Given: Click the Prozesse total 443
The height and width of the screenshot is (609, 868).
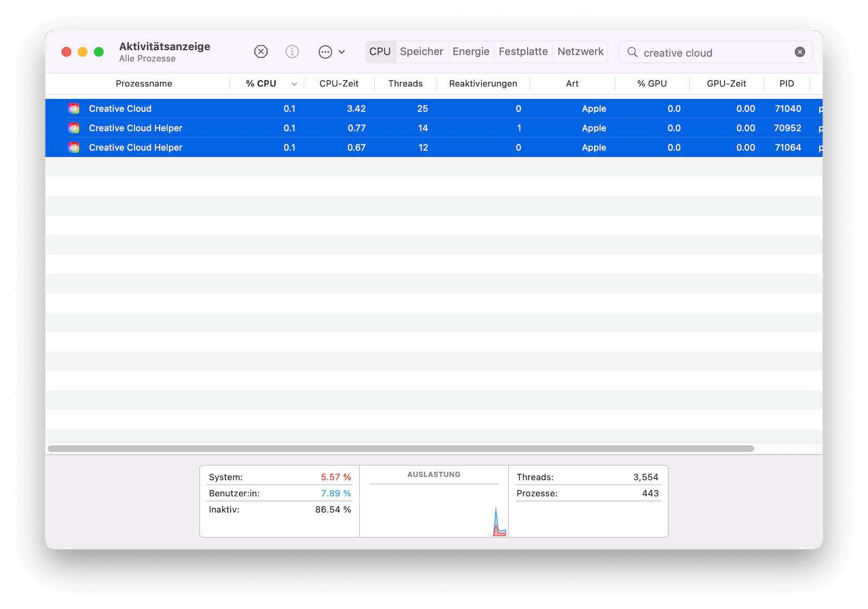Looking at the screenshot, I should pos(650,493).
